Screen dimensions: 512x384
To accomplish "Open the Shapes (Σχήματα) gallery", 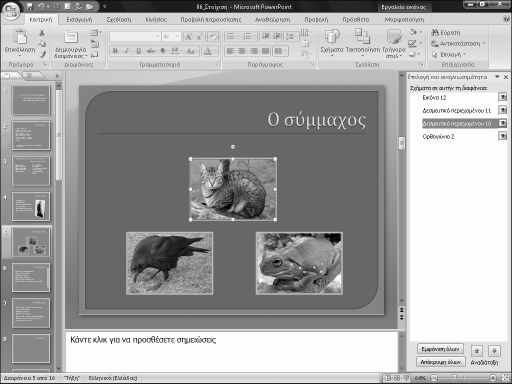I will pos(332,42).
